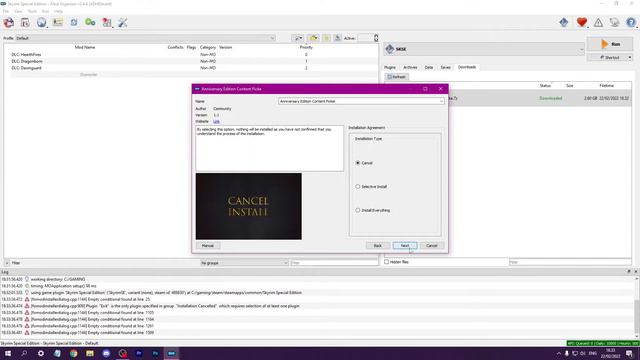The width and height of the screenshot is (640, 360).
Task: Open the No groups dropdown
Action: click(244, 263)
